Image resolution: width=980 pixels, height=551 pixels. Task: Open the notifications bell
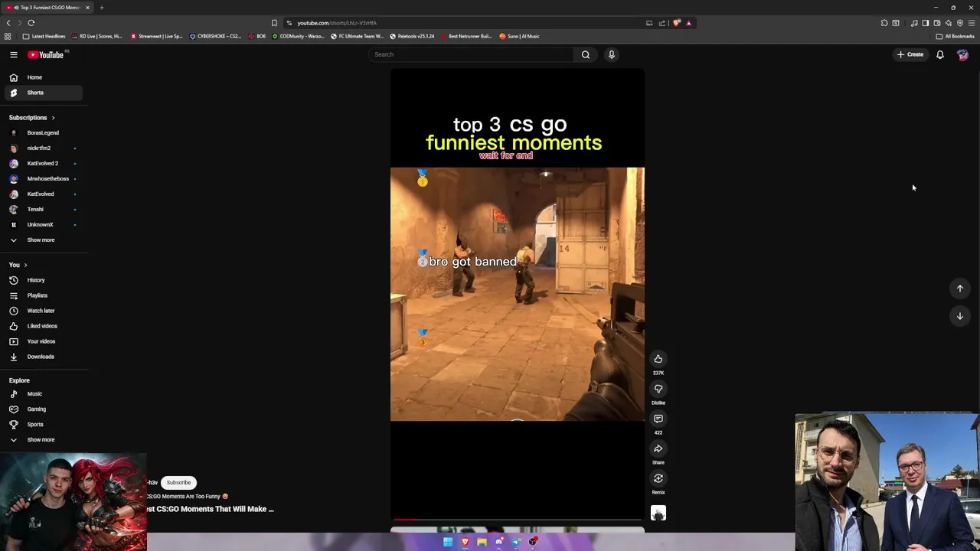[940, 54]
